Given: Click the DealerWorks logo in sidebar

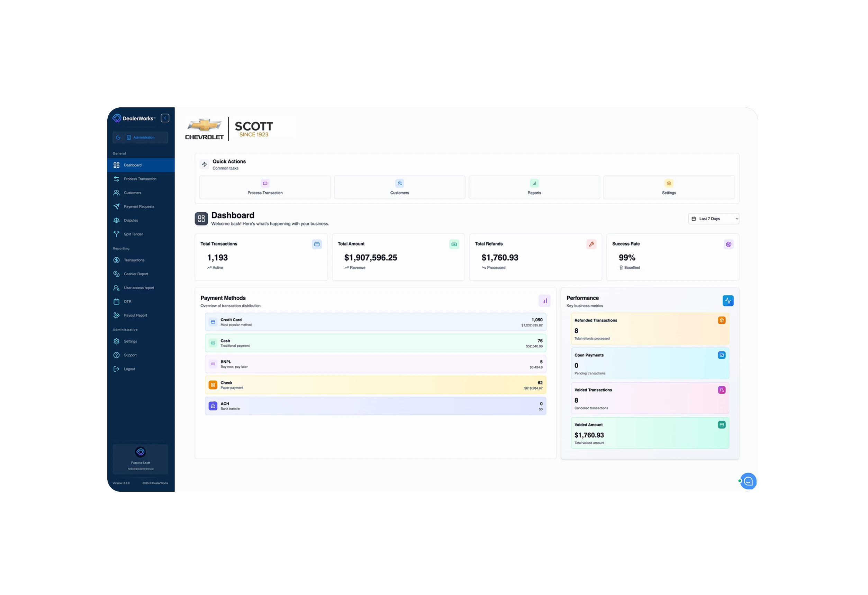Looking at the screenshot, I should [134, 118].
